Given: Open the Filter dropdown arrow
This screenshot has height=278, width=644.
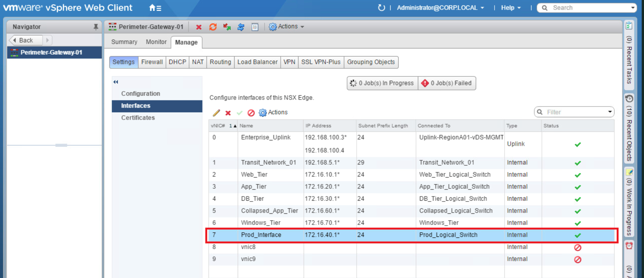Looking at the screenshot, I should coord(610,112).
